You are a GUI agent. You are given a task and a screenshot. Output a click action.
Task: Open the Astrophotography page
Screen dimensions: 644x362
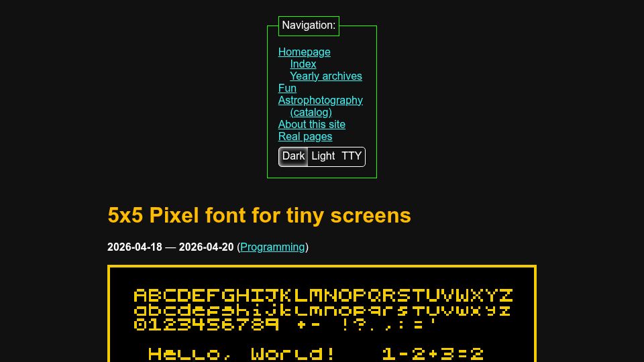(321, 100)
